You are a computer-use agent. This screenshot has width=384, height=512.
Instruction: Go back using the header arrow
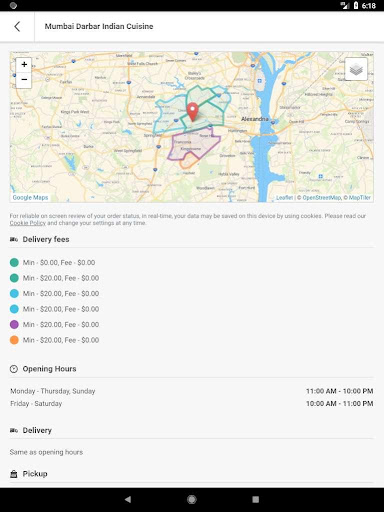(x=17, y=27)
